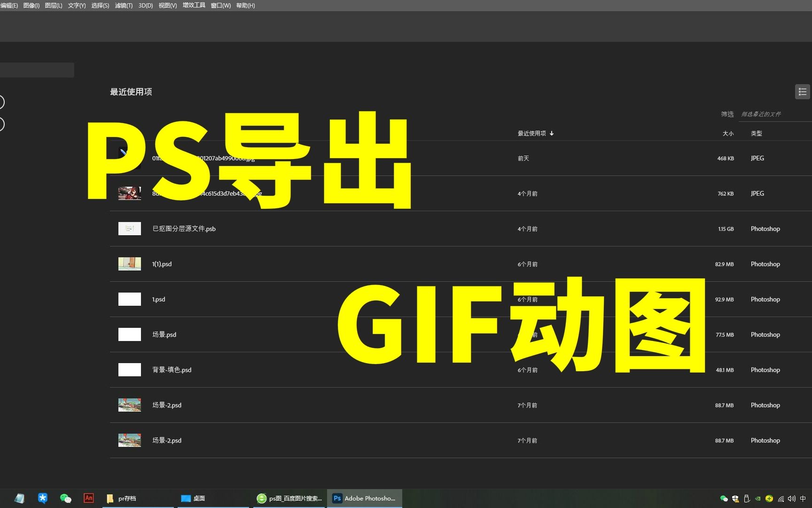Sort files by the 大小 column
Screen dimensions: 812x508
pos(728,134)
